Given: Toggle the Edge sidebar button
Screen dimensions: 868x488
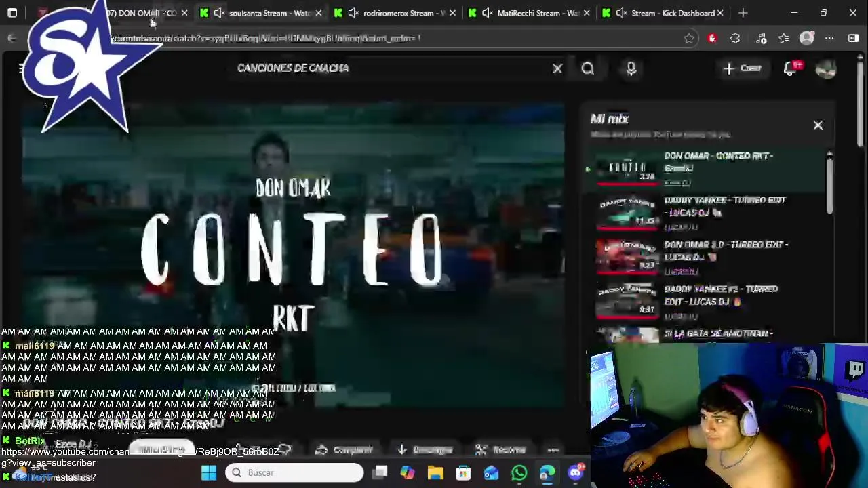Looking at the screenshot, I should tap(853, 39).
